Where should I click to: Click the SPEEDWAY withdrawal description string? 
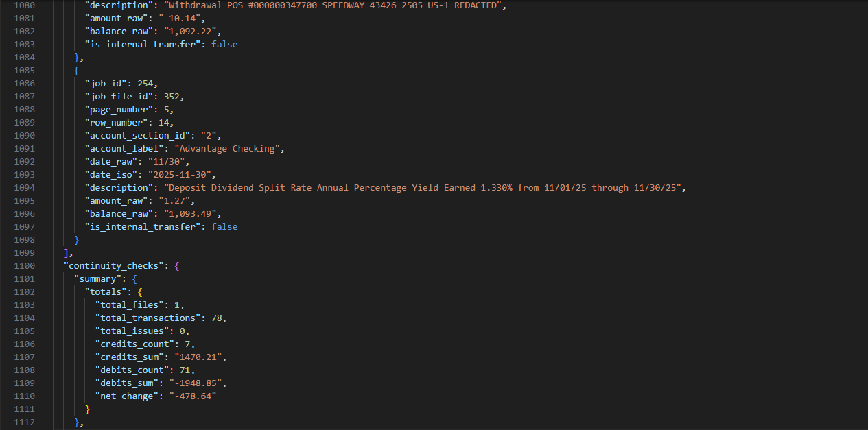pyautogui.click(x=331, y=5)
